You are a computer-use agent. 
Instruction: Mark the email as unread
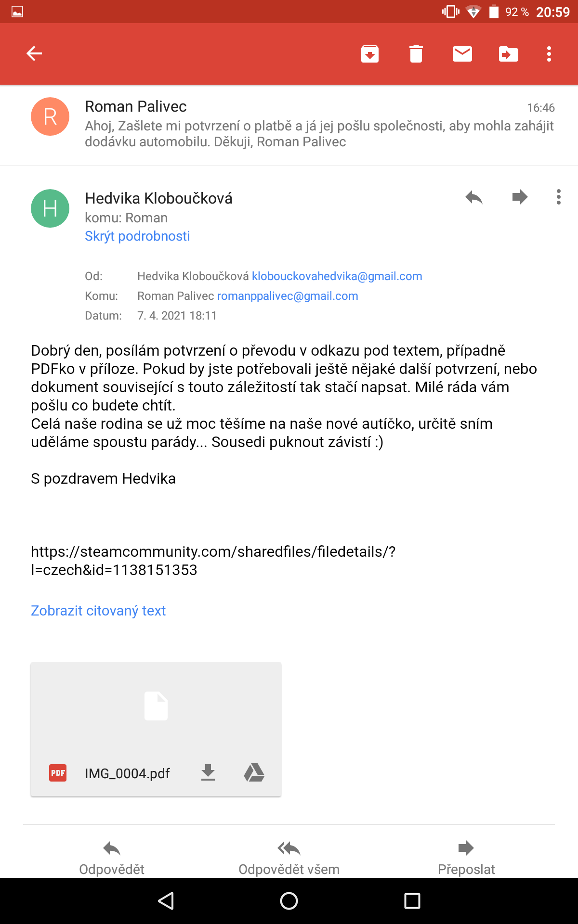click(462, 54)
